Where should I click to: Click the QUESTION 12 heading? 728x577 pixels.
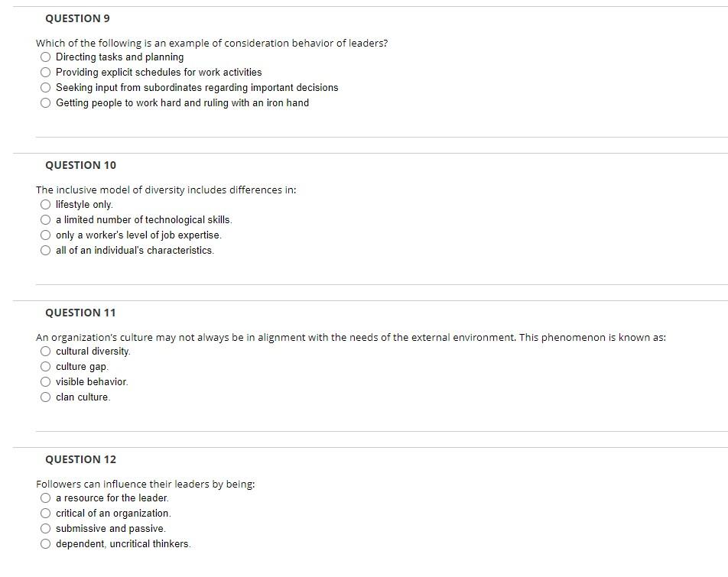pyautogui.click(x=80, y=459)
